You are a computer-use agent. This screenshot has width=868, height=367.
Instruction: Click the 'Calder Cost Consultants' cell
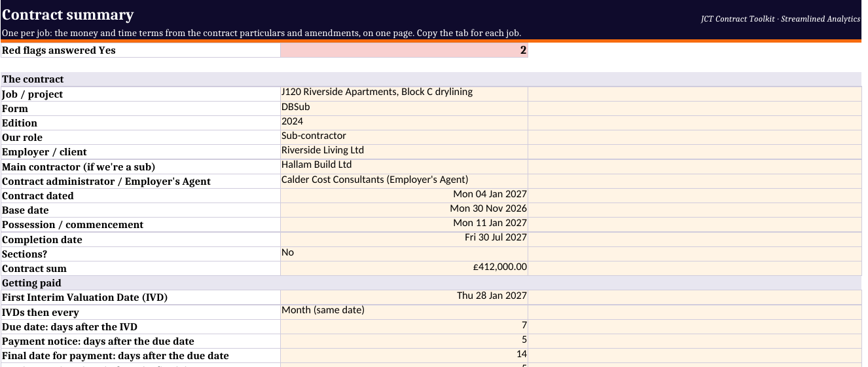click(404, 181)
